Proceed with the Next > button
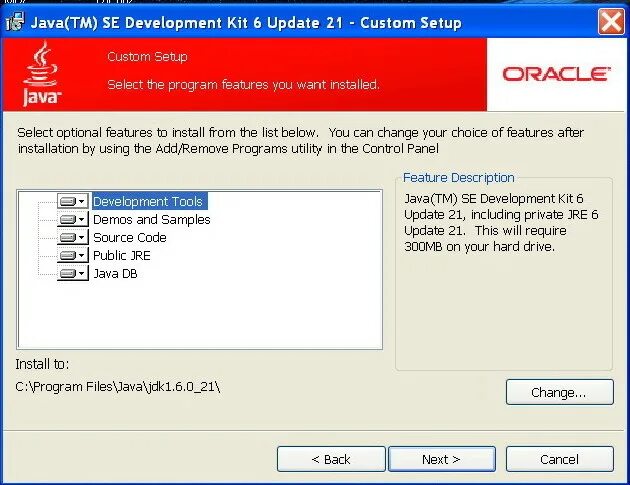Screen dimensions: 630x485 pos(442,459)
